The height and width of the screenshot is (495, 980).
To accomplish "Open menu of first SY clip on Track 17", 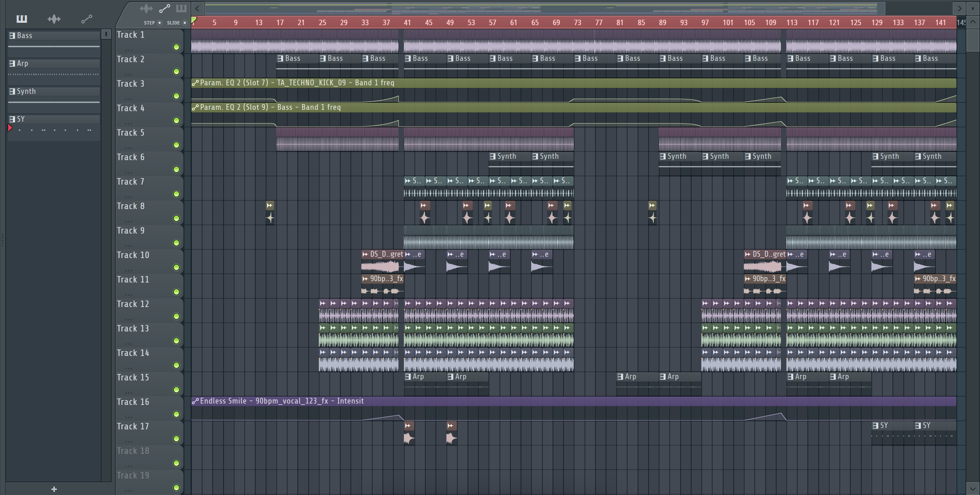I will tap(876, 425).
